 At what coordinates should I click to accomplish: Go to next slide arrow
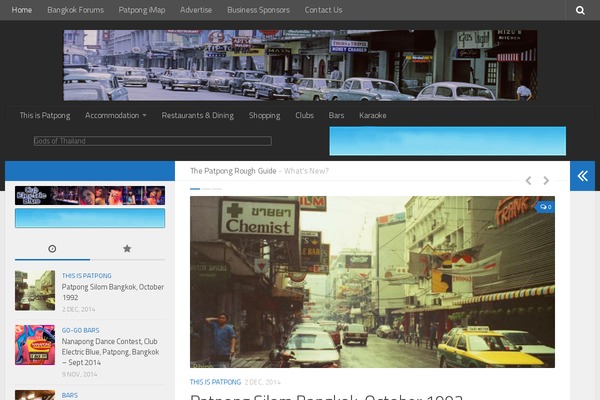pos(546,181)
